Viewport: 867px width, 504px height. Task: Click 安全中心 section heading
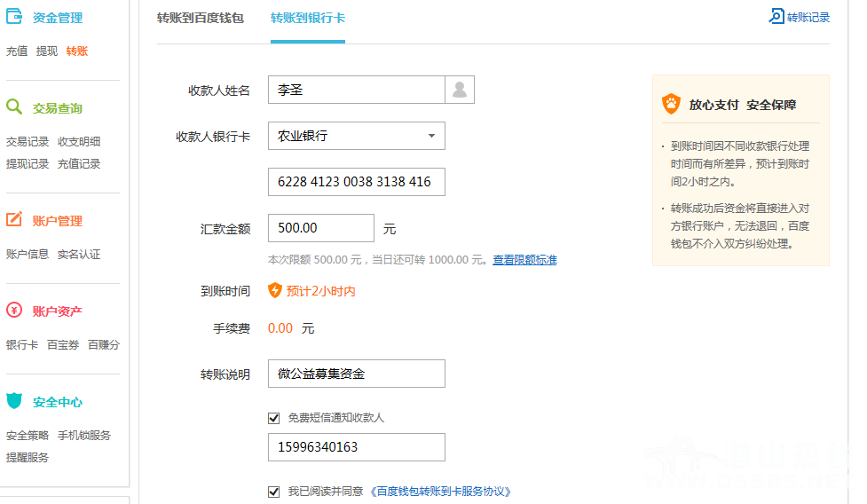point(58,403)
